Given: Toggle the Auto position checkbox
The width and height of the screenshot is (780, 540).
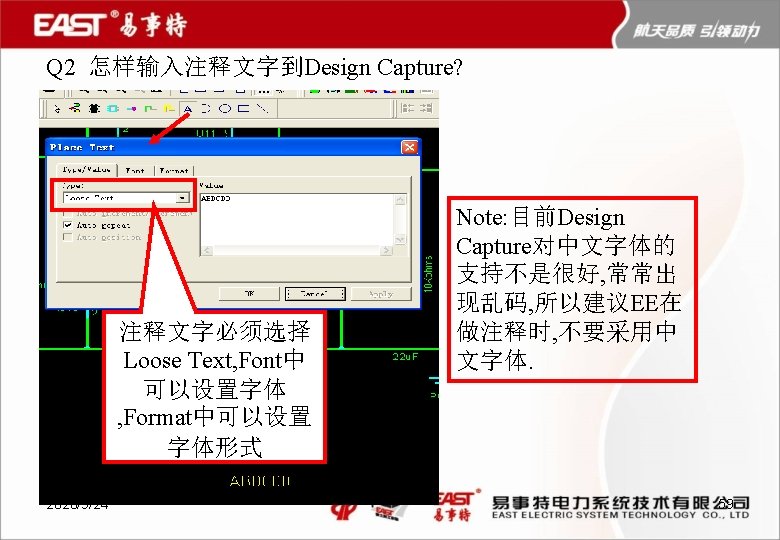Looking at the screenshot, I should 68,238.
